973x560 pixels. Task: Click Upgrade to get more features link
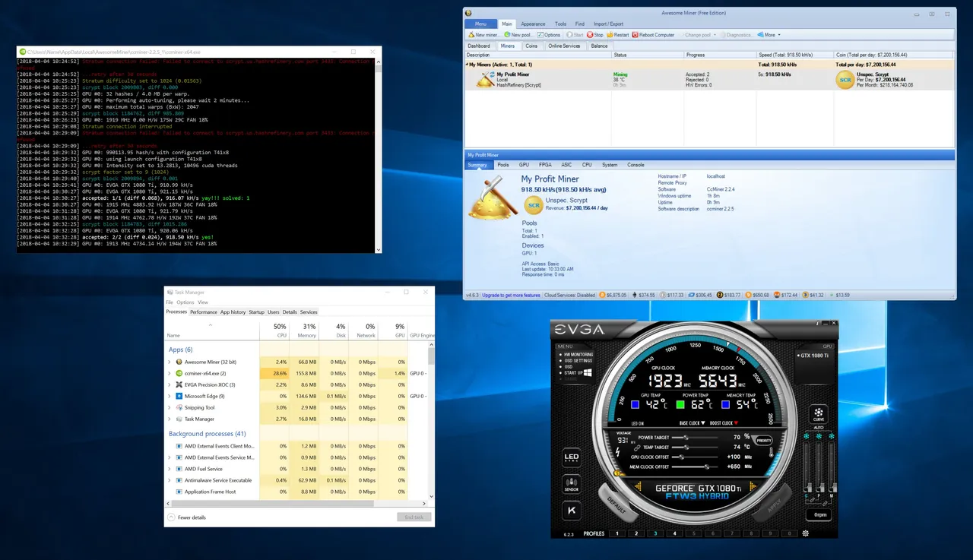pos(511,295)
